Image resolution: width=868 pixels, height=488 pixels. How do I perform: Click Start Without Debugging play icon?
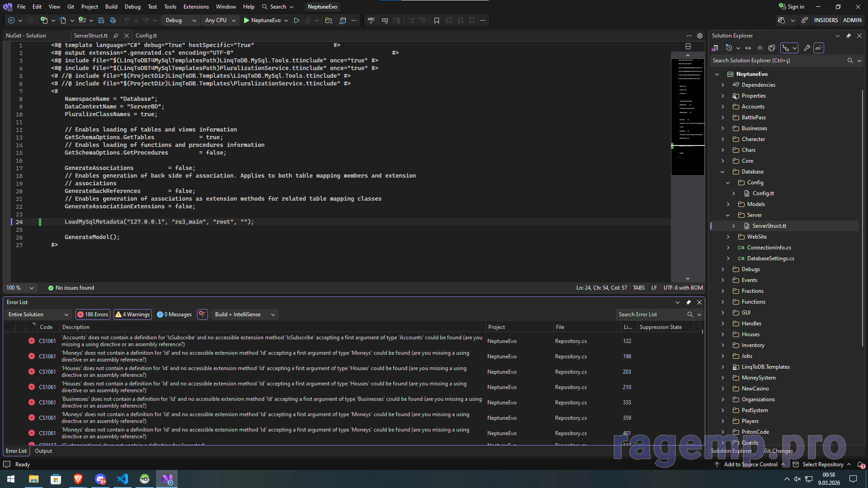click(x=297, y=20)
